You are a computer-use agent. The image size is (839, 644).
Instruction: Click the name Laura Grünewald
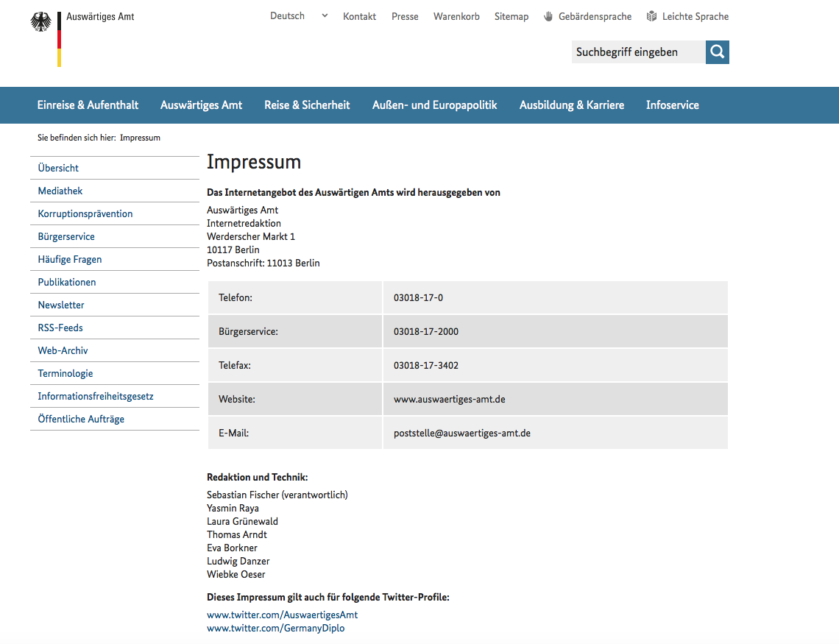tap(242, 522)
